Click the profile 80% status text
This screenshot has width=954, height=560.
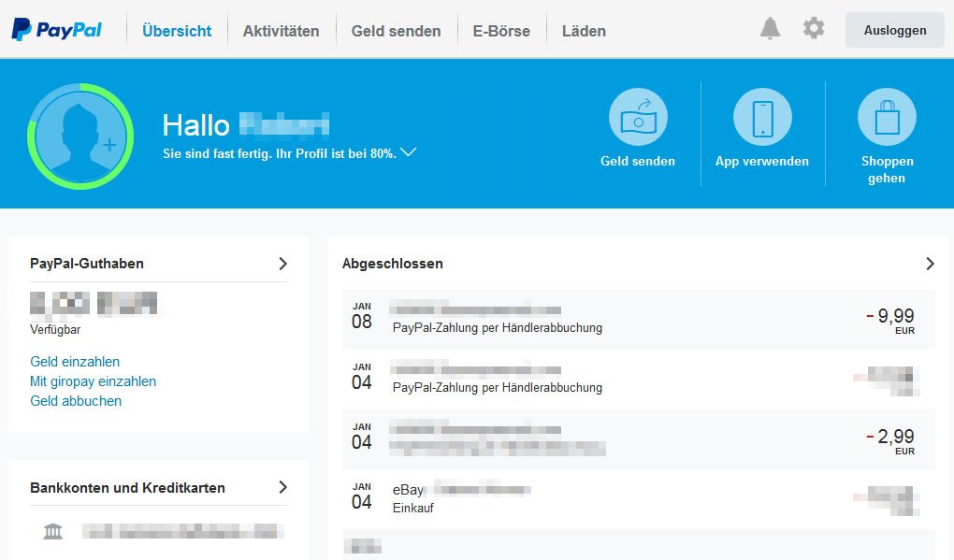(x=280, y=153)
